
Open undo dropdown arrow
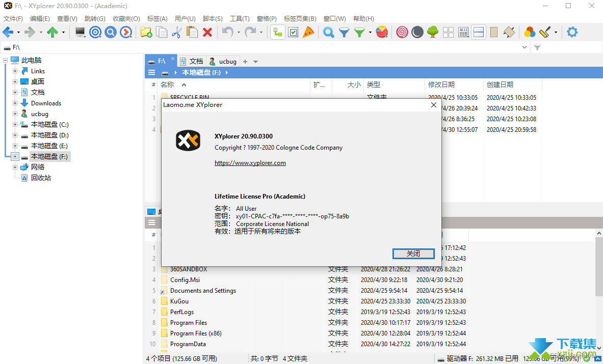click(239, 32)
